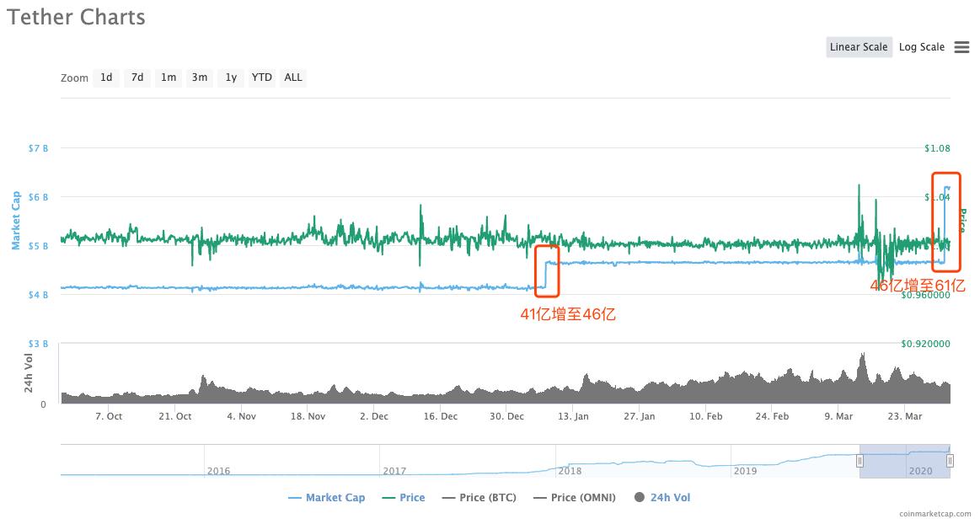Keep the chart on Linear Scale
The height and width of the screenshot is (524, 980).
858,47
